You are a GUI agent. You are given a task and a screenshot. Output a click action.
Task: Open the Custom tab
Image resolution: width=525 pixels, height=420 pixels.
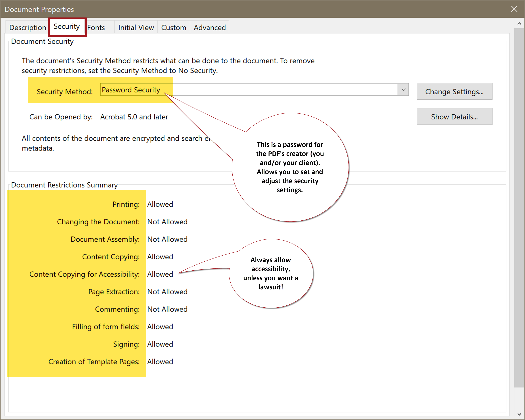173,27
